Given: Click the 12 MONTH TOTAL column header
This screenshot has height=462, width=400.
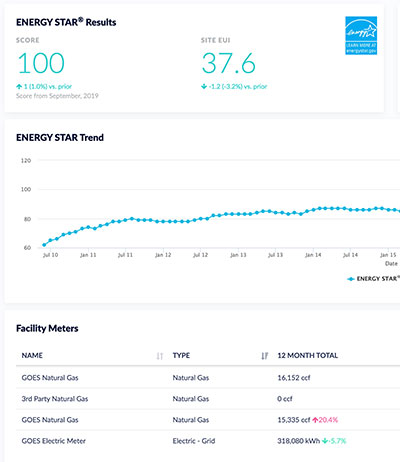Looking at the screenshot, I should [x=307, y=356].
